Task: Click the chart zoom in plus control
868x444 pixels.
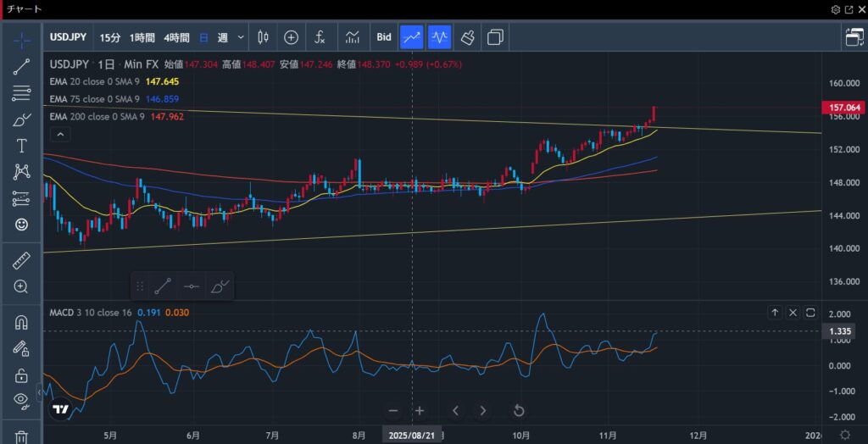Action: (420, 411)
